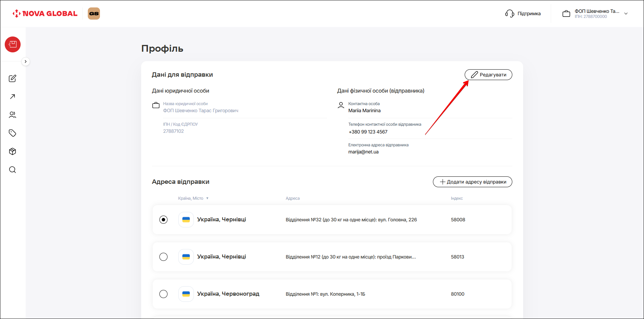The width and height of the screenshot is (644, 319).
Task: Select the Чернівці 58013 address radio button
Action: pyautogui.click(x=163, y=257)
